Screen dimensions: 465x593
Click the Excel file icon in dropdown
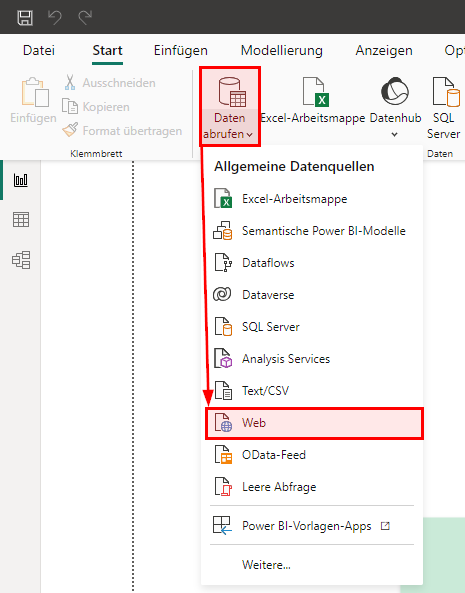point(223,199)
